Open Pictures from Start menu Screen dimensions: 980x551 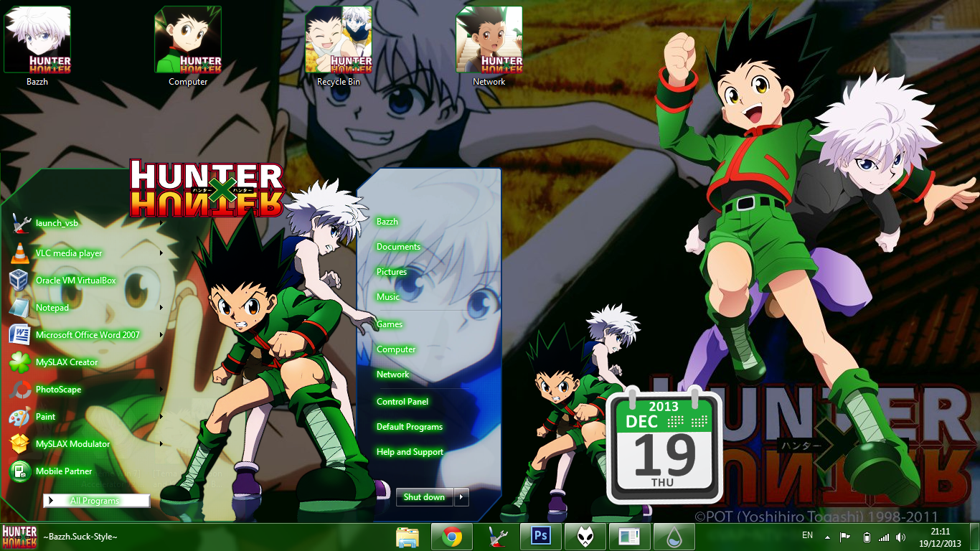pyautogui.click(x=392, y=272)
